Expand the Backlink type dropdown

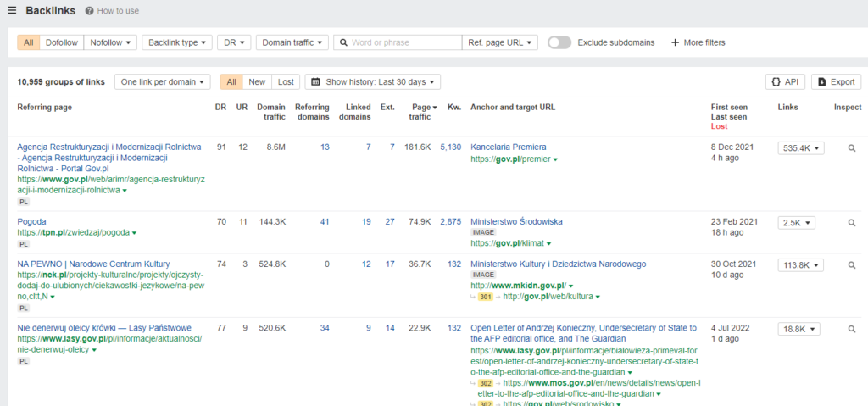[x=176, y=42]
